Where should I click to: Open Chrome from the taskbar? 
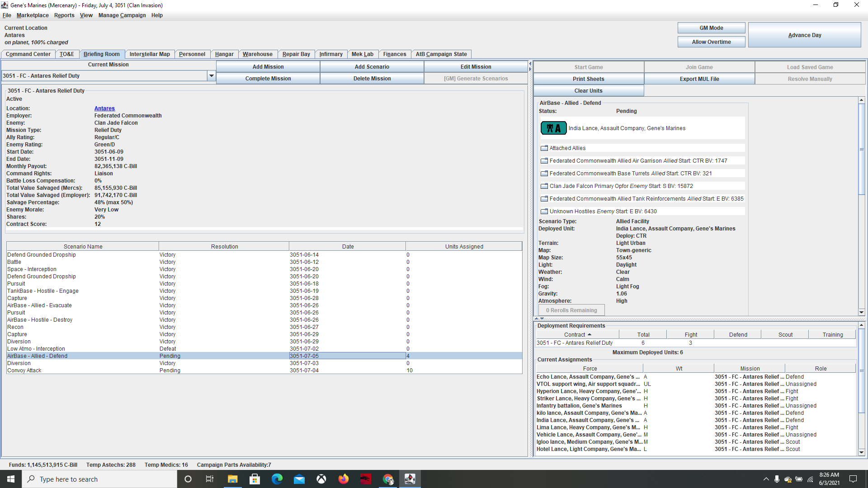click(388, 479)
